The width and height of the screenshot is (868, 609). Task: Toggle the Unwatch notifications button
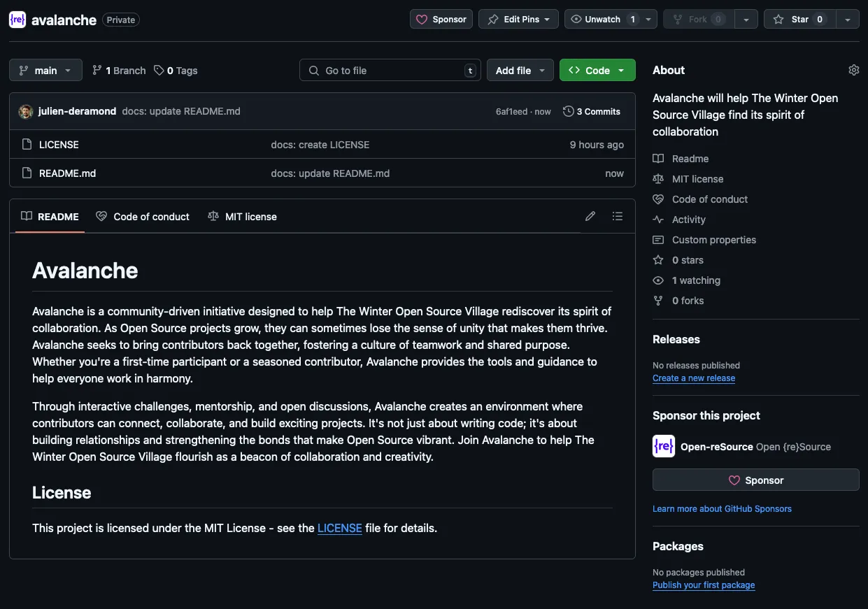click(x=603, y=20)
